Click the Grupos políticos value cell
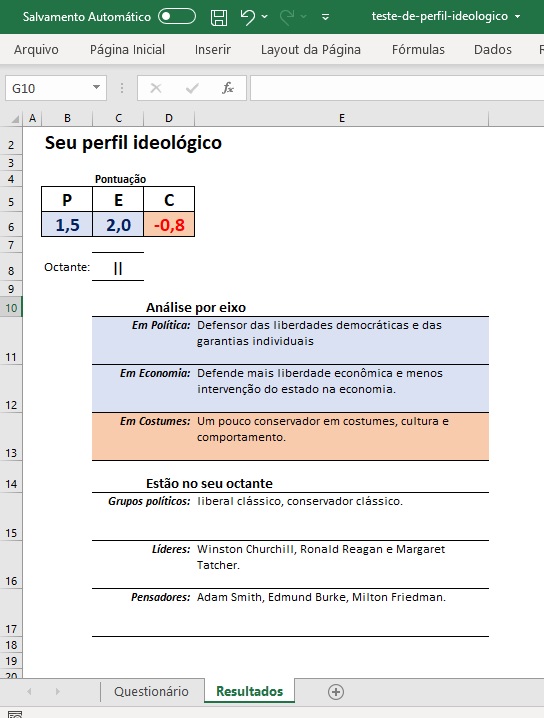Screen dimensions: 544x718 (342, 517)
